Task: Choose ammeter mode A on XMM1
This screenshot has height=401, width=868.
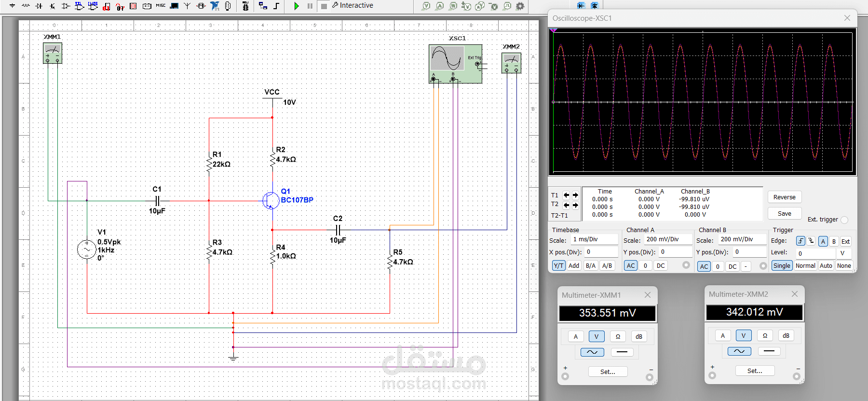Action: [575, 336]
